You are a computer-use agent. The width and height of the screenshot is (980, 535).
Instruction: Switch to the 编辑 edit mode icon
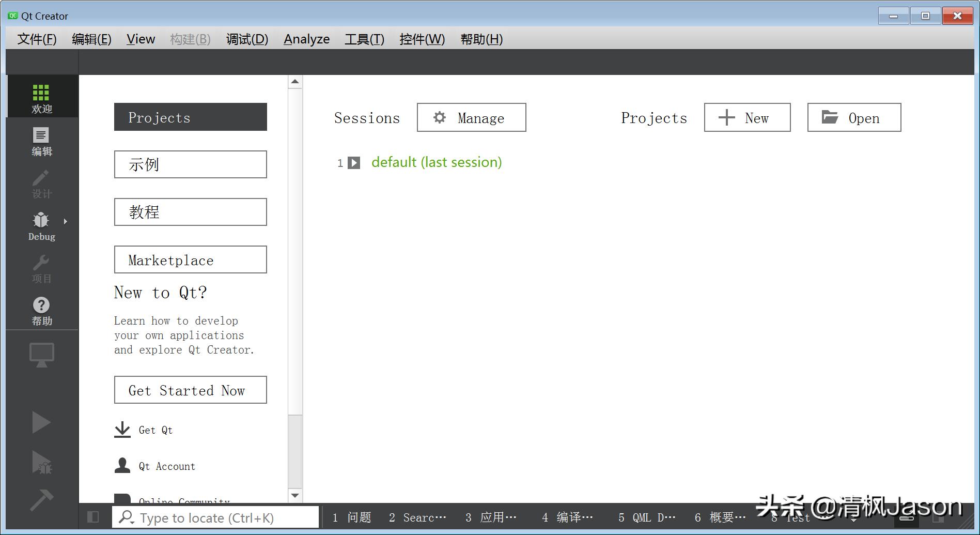(x=41, y=141)
